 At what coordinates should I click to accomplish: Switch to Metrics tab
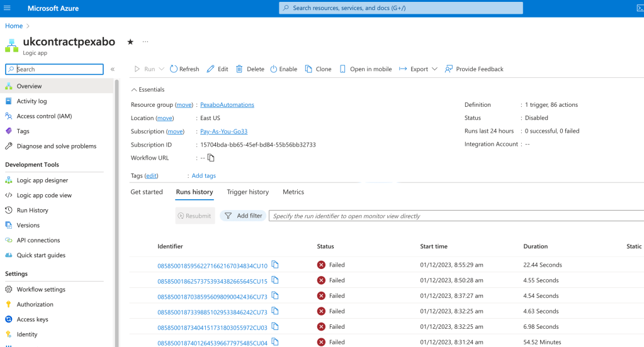pyautogui.click(x=293, y=192)
